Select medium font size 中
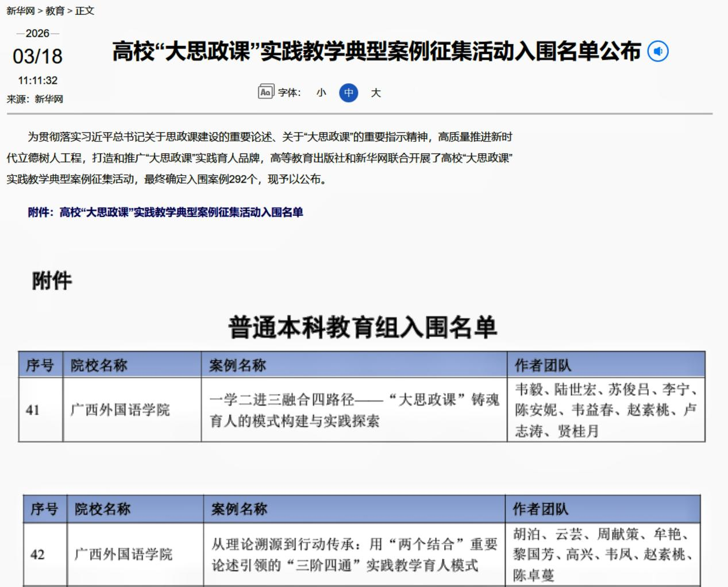The width and height of the screenshot is (728, 587). (348, 92)
